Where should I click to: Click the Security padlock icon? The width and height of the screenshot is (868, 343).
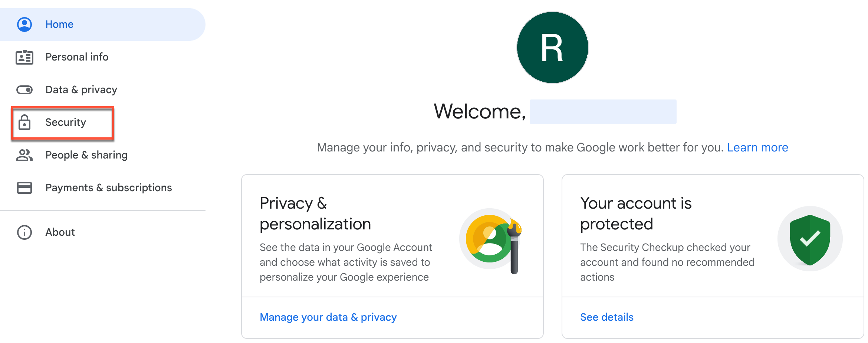(x=24, y=122)
